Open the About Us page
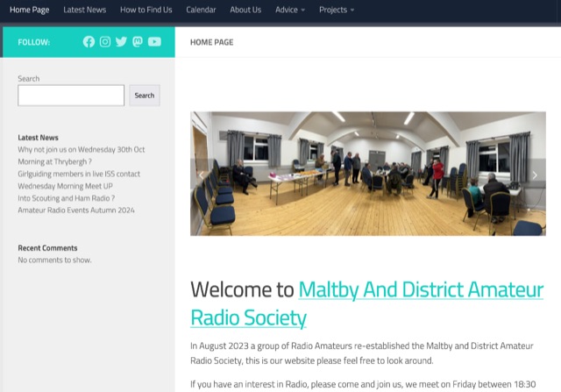 click(x=245, y=10)
